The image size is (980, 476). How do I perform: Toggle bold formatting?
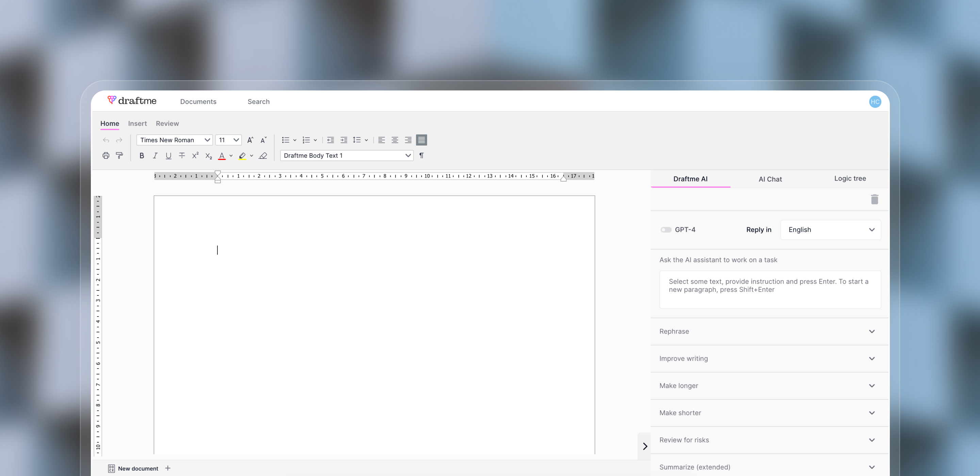click(142, 155)
